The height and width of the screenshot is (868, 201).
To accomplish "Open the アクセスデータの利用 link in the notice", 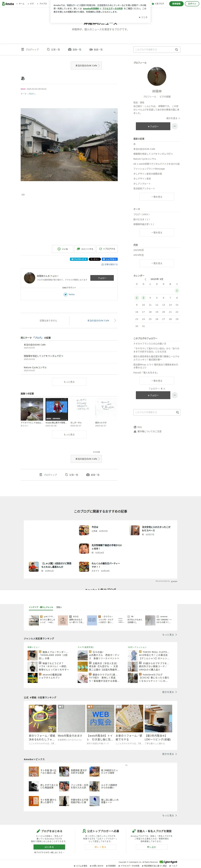I will pyautogui.click(x=113, y=8).
